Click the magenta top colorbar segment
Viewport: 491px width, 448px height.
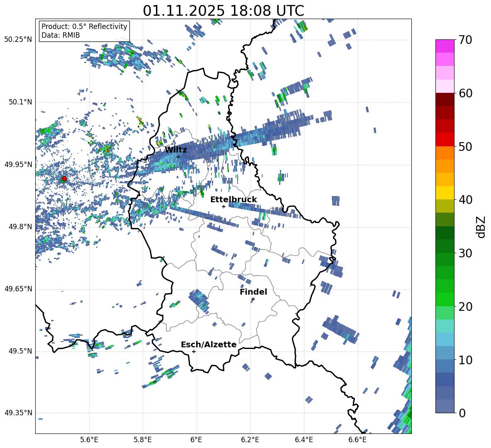coord(445,46)
